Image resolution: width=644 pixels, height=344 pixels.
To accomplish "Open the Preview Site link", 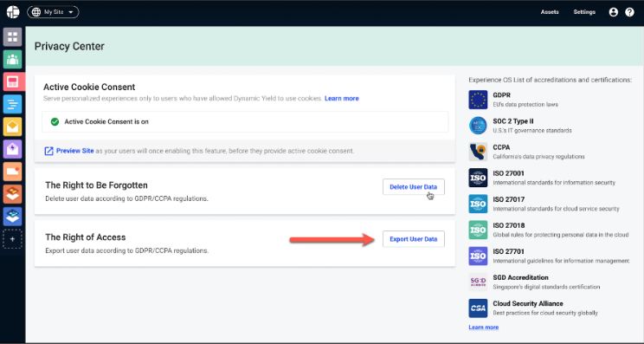I will (75, 151).
